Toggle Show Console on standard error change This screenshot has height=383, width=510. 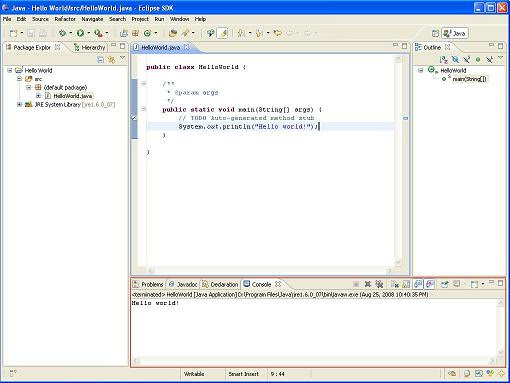[x=430, y=284]
